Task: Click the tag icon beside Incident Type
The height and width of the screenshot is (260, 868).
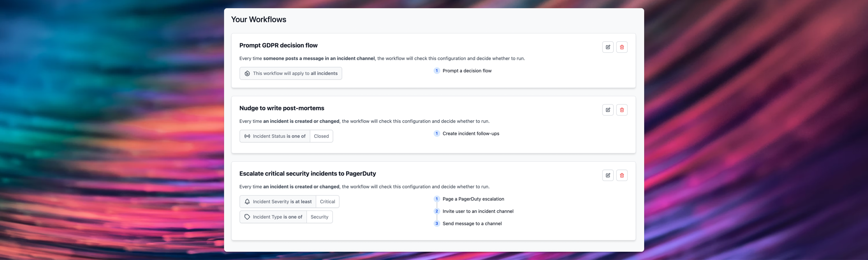Action: click(x=247, y=217)
